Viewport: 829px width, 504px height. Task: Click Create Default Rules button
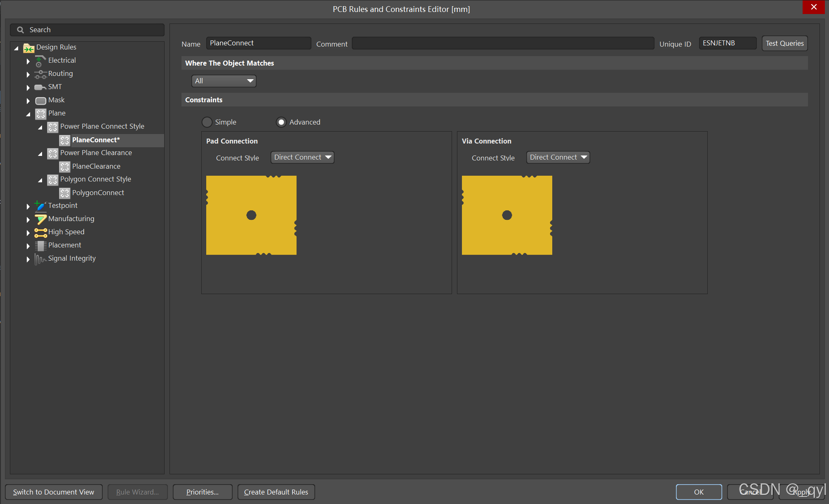click(x=276, y=492)
